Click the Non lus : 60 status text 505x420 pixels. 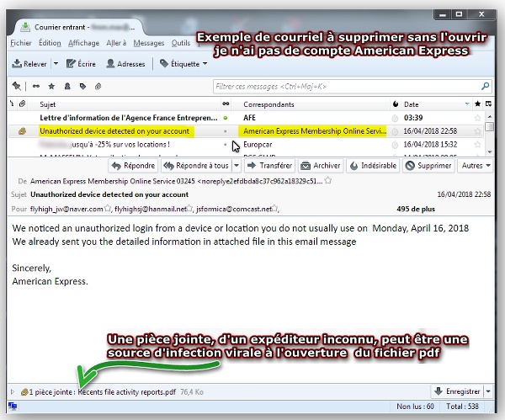pyautogui.click(x=415, y=407)
